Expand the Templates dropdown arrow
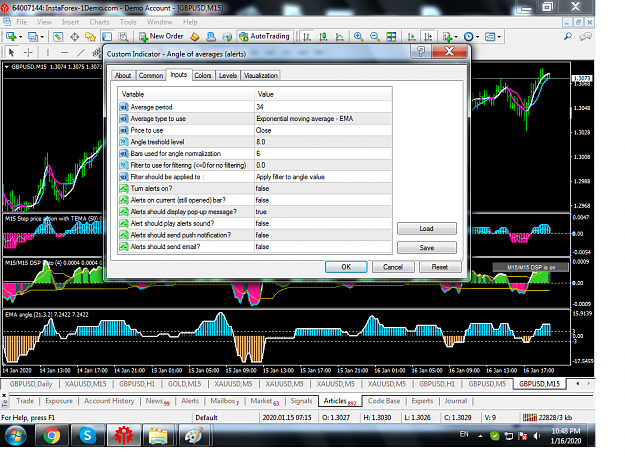The height and width of the screenshot is (469, 625). (x=499, y=37)
